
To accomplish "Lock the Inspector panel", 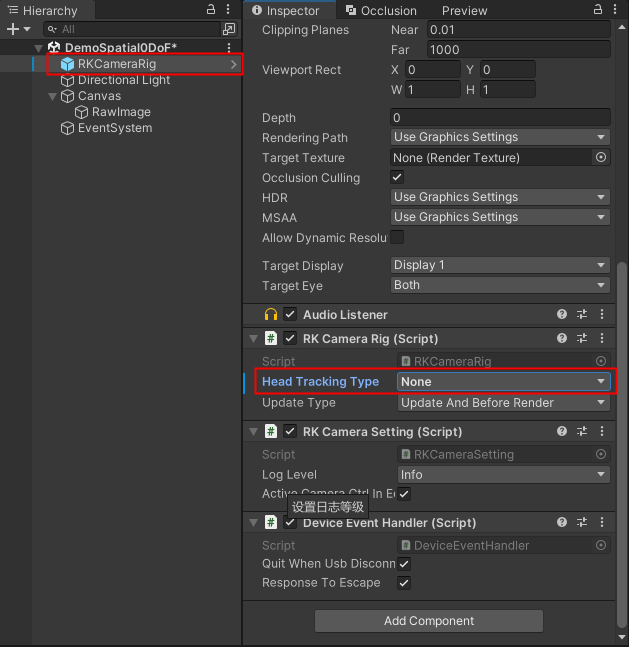I will pyautogui.click(x=598, y=9).
